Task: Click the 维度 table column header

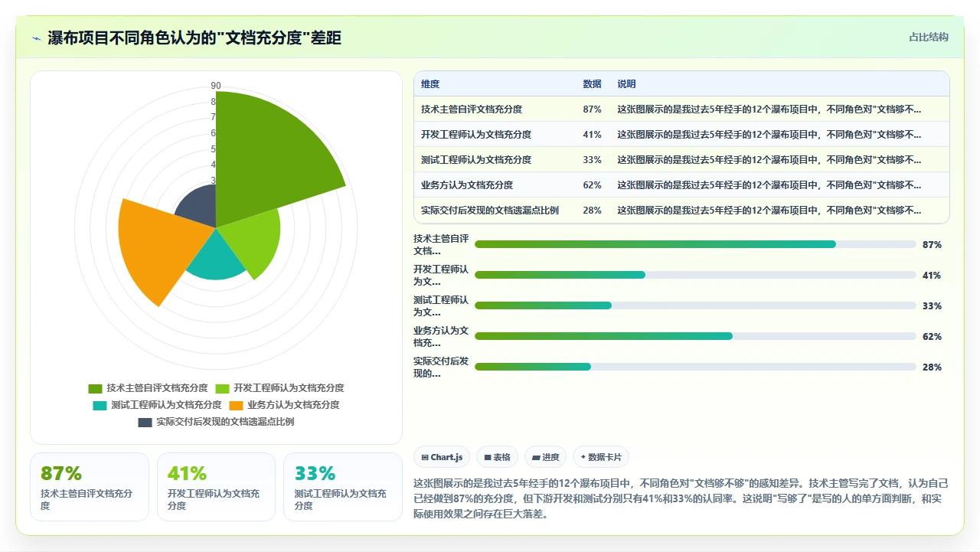Action: 430,84
